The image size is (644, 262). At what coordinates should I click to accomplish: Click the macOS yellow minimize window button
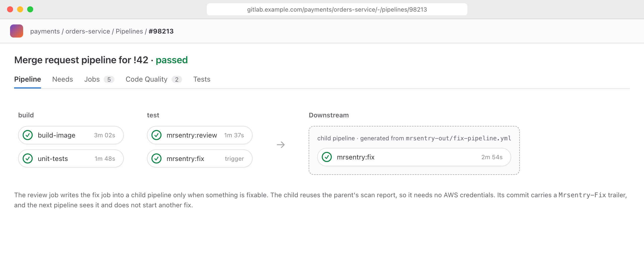pos(20,9)
